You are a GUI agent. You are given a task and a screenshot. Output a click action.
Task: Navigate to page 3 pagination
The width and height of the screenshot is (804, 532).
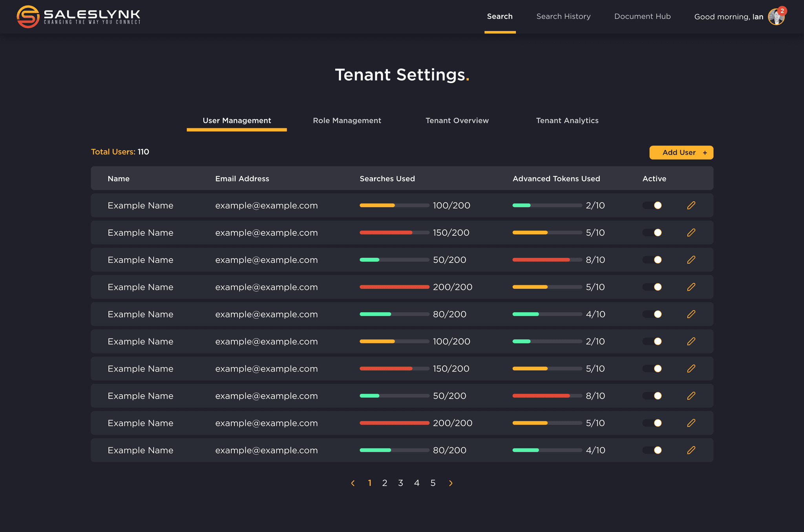click(401, 482)
